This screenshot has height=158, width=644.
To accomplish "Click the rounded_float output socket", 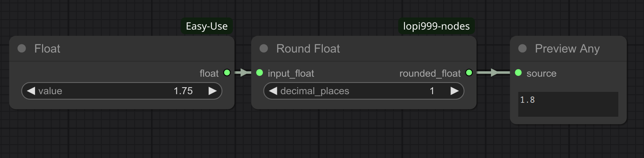I will (469, 73).
